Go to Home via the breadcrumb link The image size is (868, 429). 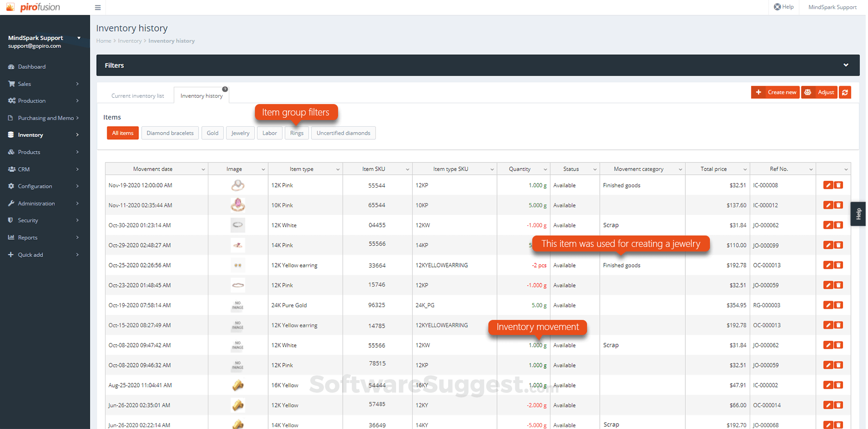pos(103,41)
